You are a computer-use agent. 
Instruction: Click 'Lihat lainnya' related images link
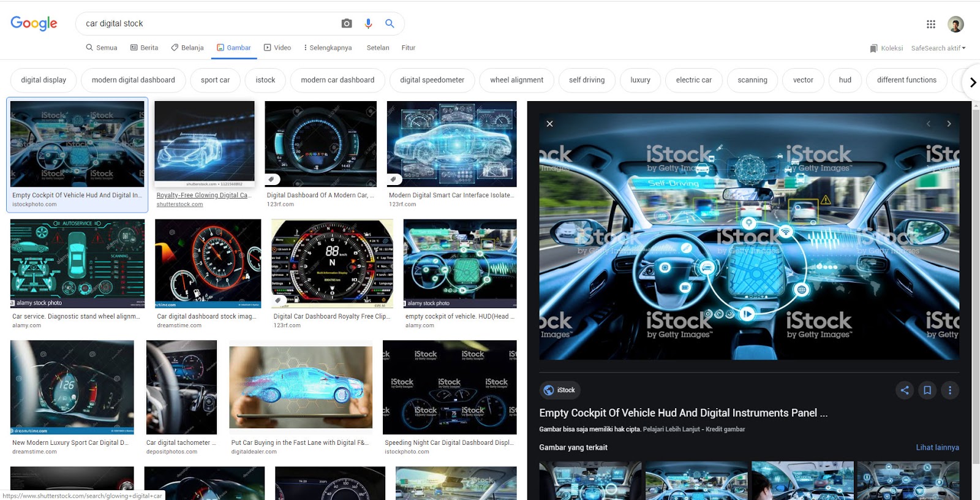938,448
